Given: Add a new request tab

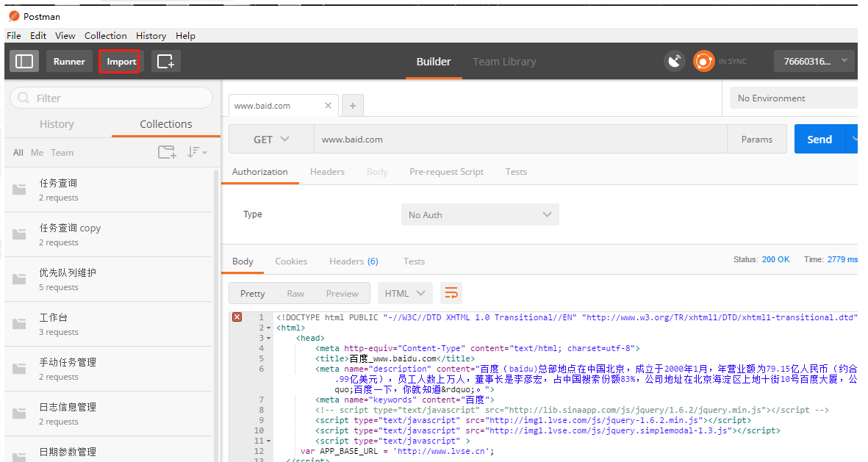Looking at the screenshot, I should [x=353, y=105].
